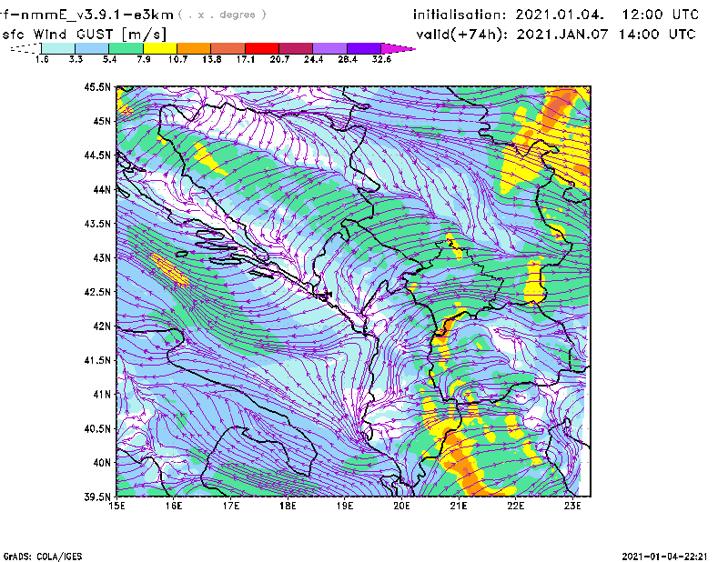Click the 18E longitude label
728x562 pixels.
[x=288, y=506]
